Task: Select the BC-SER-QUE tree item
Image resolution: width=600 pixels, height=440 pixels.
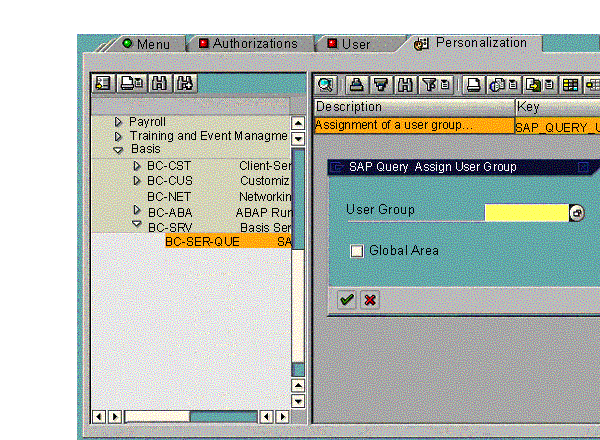Action: [x=202, y=242]
